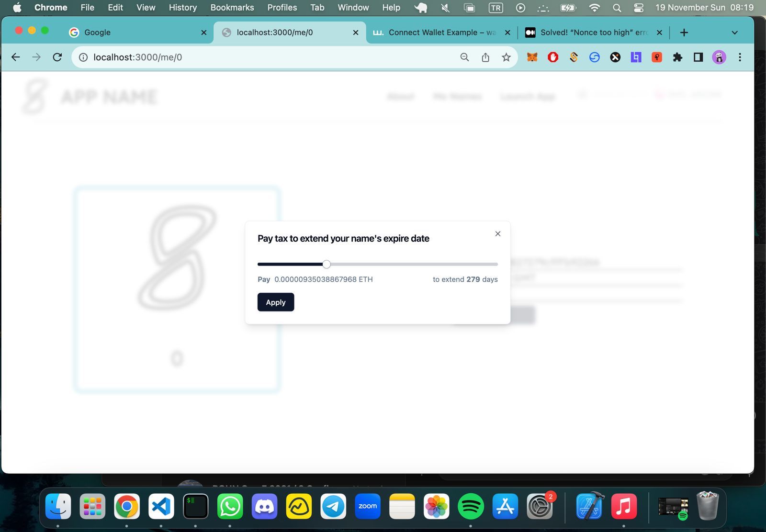Screen dimensions: 766x532
Task: Go forward in browser history
Action: point(36,57)
